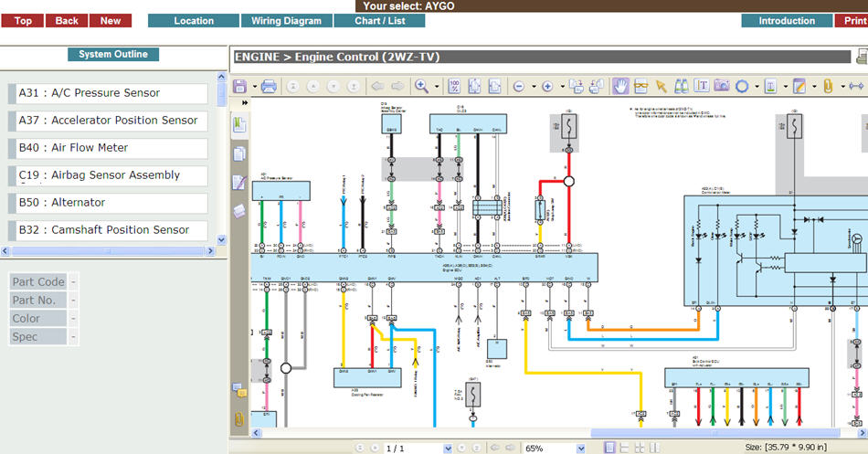The height and width of the screenshot is (454, 868).
Task: Open dropdown next to zoom out button
Action: click(534, 87)
